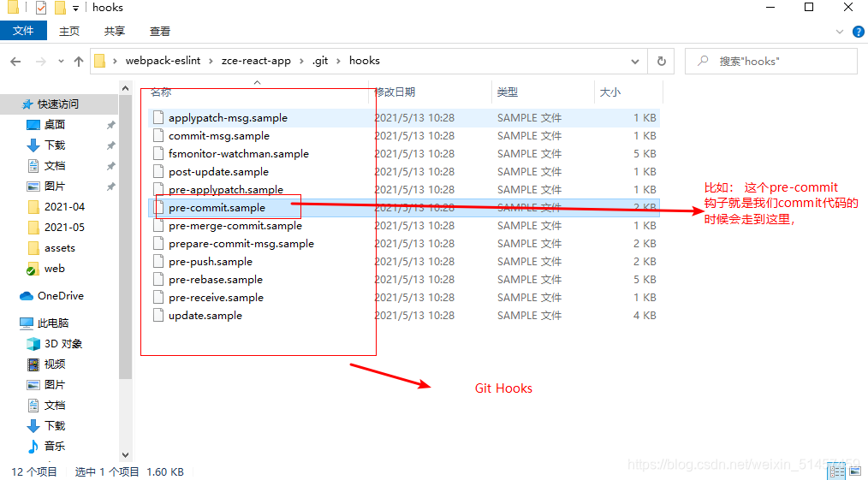Refresh the hooks folder view
This screenshot has width=868, height=480.
[661, 62]
